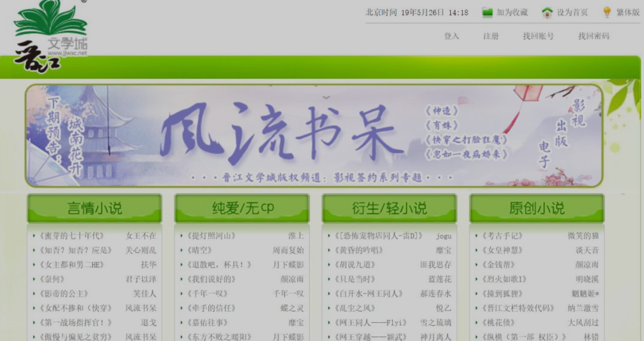The height and width of the screenshot is (341, 644).
Task: Open the 纯爱/无CP category tab
Action: point(242,208)
